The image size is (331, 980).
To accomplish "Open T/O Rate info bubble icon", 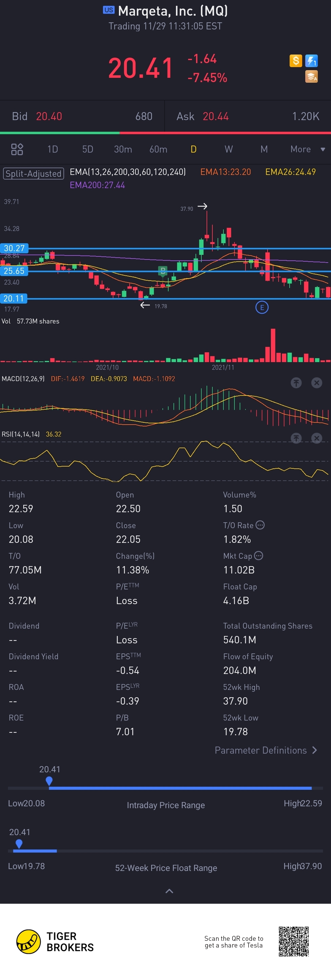I will [260, 525].
